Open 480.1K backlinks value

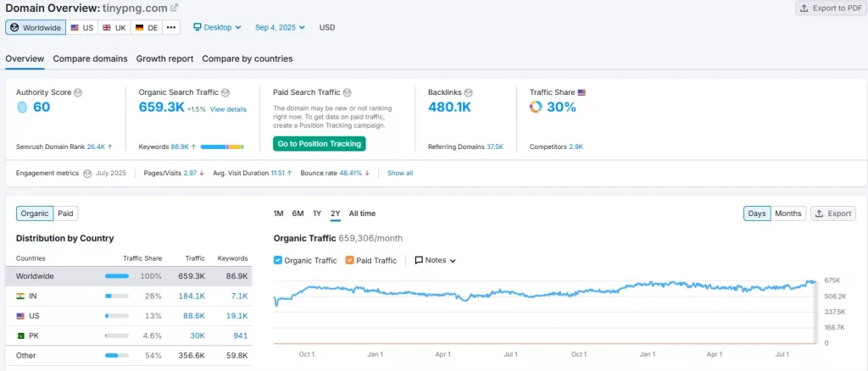[x=449, y=108]
